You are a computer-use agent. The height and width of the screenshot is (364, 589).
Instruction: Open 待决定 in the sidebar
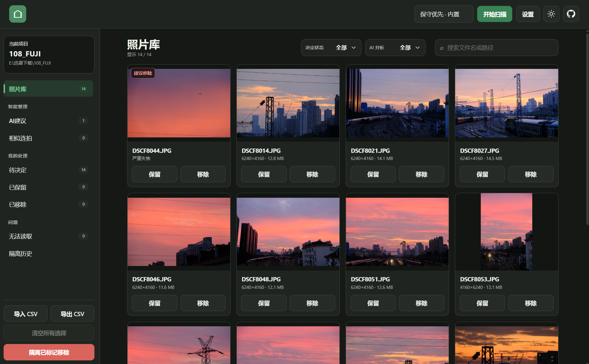[48, 170]
